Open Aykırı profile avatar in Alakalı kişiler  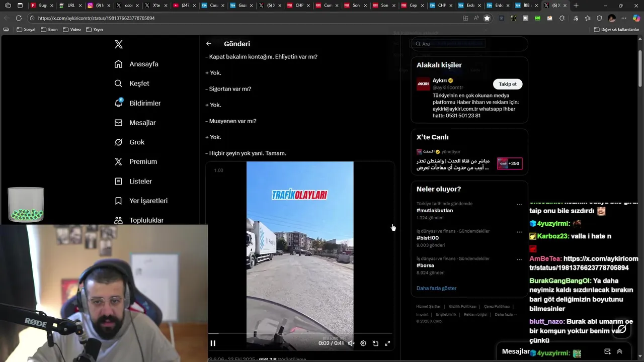[x=423, y=84]
